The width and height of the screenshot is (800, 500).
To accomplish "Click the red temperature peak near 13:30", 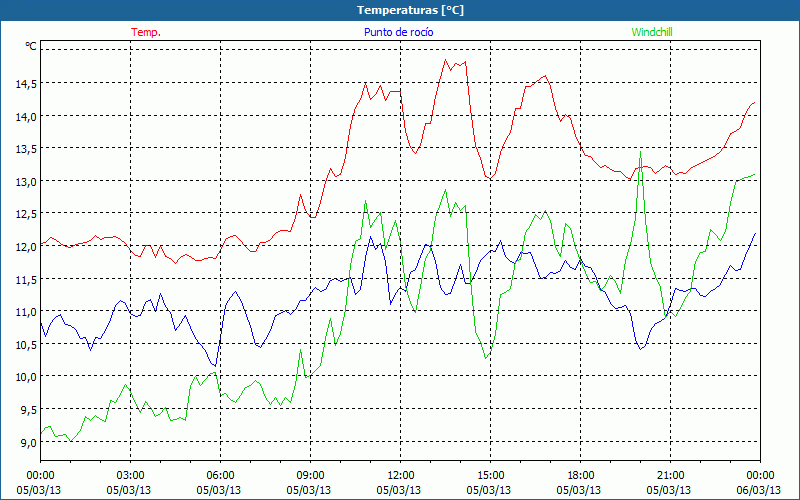I will pos(445,61).
